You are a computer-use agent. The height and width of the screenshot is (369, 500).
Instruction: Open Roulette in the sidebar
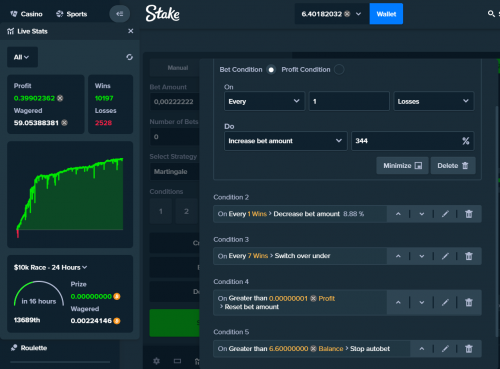coord(29,348)
